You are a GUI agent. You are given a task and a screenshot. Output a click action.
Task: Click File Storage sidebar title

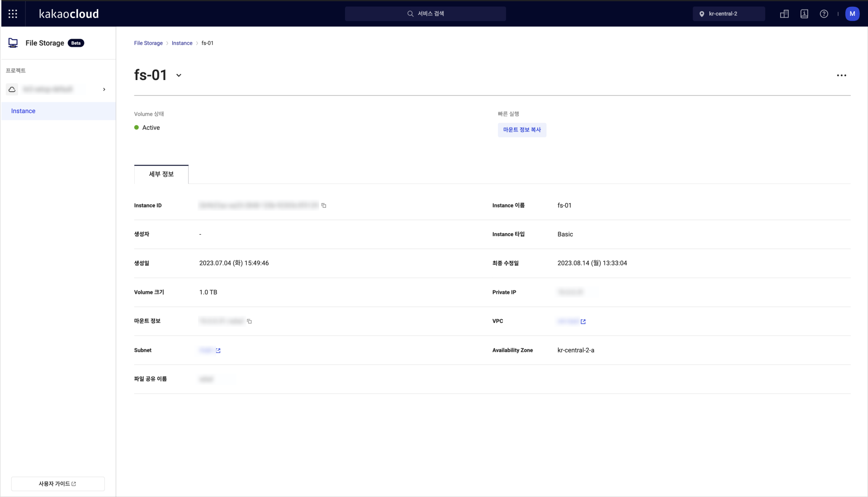point(45,43)
